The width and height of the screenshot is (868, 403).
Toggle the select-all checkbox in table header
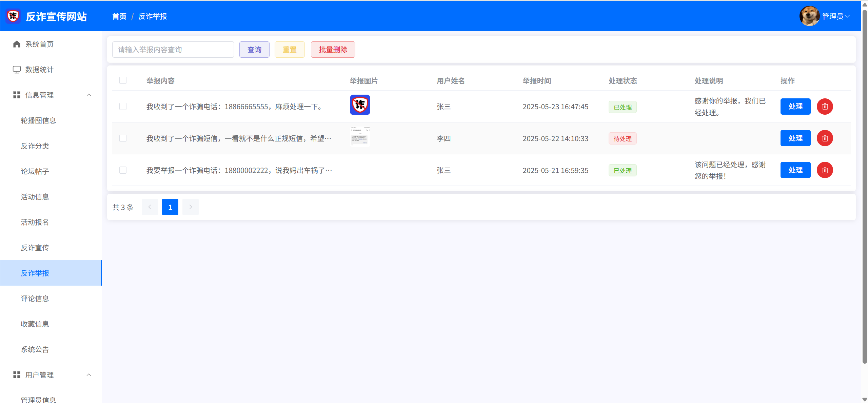123,80
